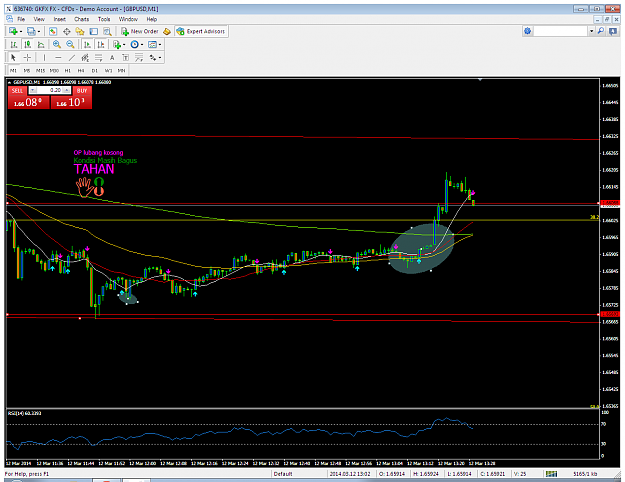625x482 pixels.
Task: Open the View menu
Action: pyautogui.click(x=39, y=19)
